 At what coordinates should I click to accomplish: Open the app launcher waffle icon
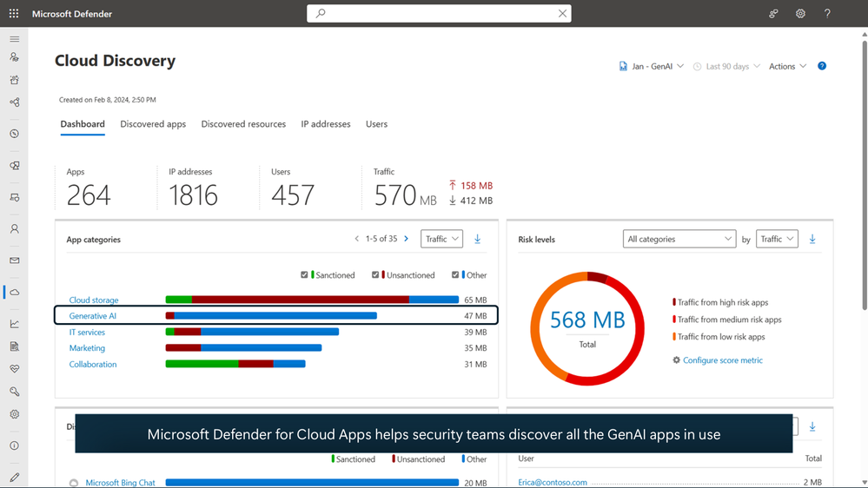[x=14, y=13]
